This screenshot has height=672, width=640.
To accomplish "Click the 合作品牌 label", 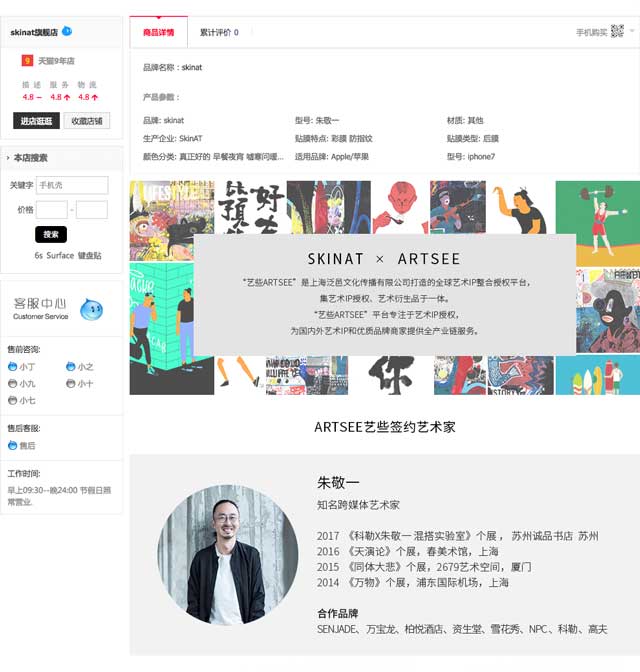I will coord(338,613).
